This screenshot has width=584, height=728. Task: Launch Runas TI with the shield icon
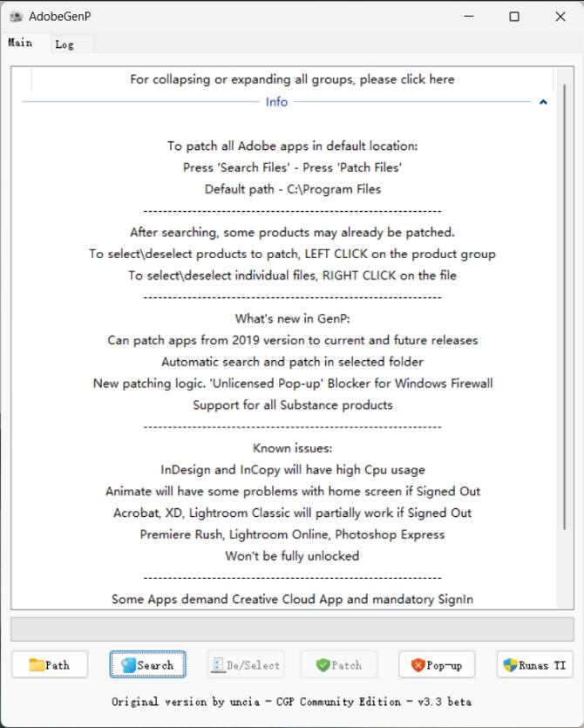pos(534,665)
